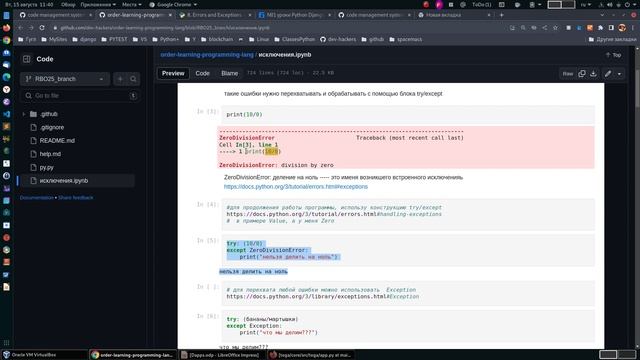The width and height of the screenshot is (640, 360).
Task: Add a file with the plus icon
Action: 120,79
